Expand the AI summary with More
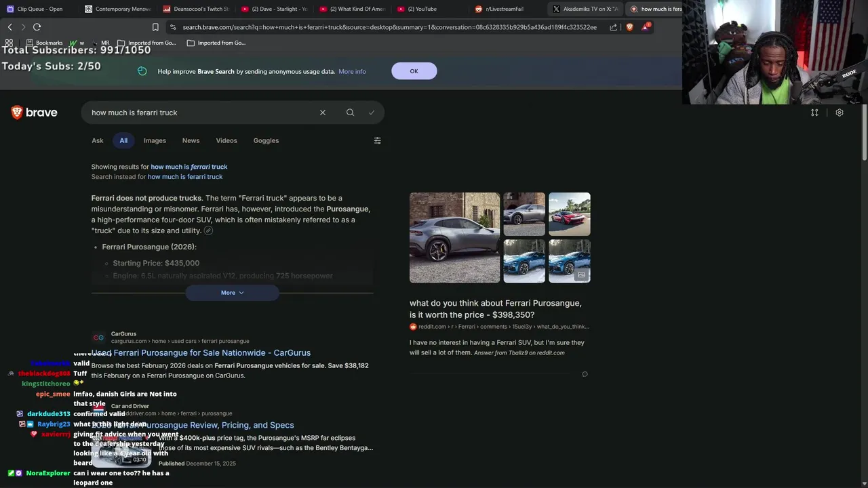This screenshot has height=488, width=868. 232,293
